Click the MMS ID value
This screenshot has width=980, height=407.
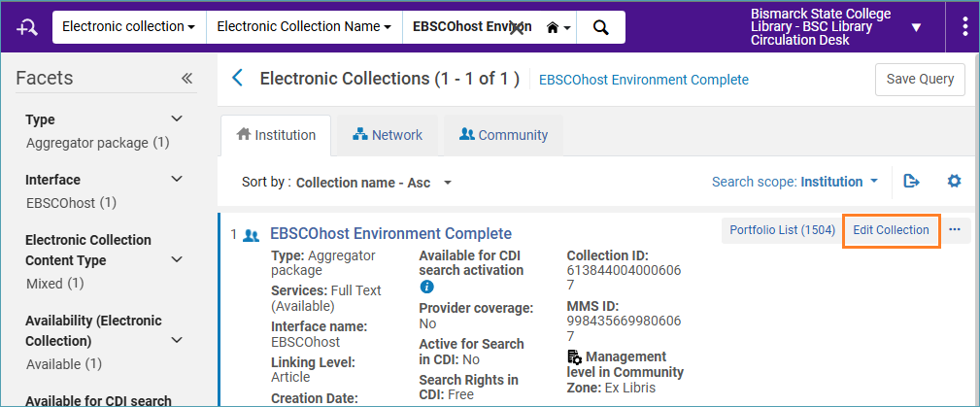click(x=624, y=329)
